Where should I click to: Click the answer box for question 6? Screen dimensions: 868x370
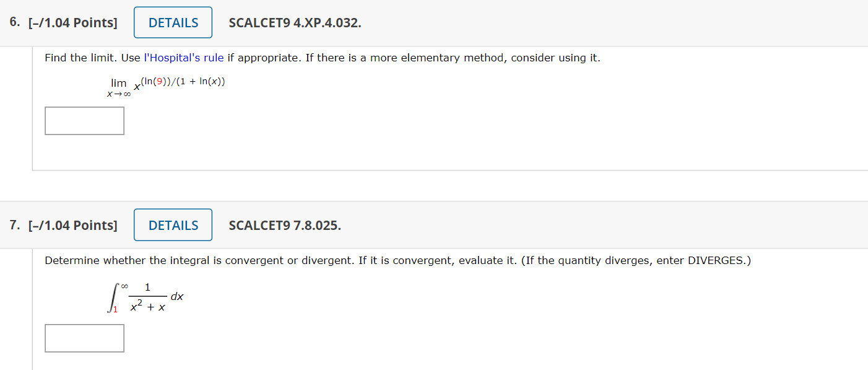coord(84,120)
